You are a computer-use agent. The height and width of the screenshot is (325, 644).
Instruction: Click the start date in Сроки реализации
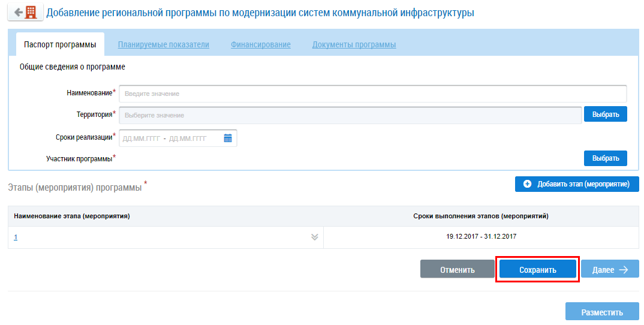pos(142,139)
